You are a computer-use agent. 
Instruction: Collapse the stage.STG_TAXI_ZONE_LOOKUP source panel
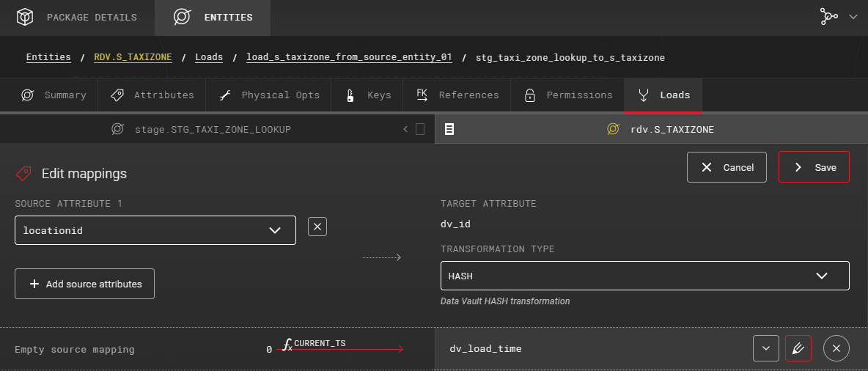[405, 129]
